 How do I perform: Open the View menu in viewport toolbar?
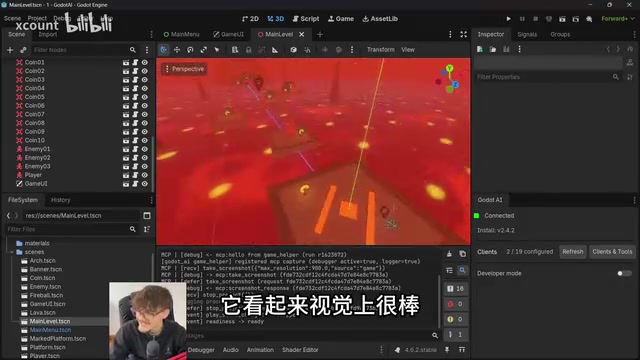408,50
